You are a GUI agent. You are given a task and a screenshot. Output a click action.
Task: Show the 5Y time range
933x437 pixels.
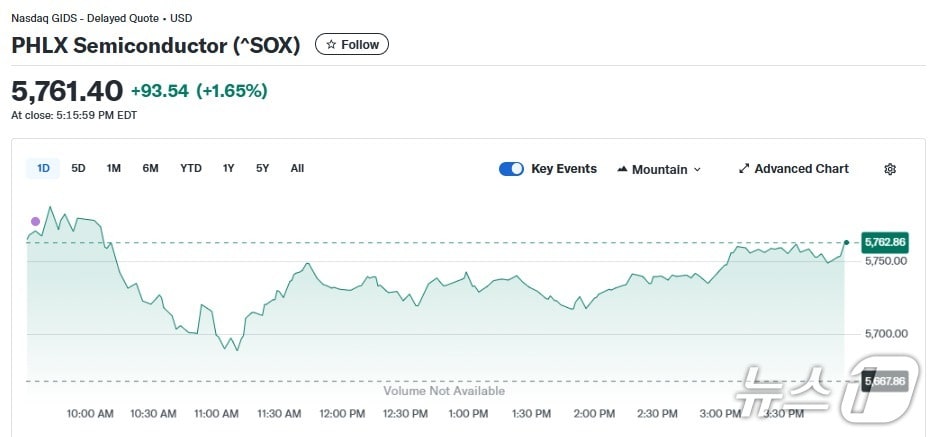coord(262,168)
